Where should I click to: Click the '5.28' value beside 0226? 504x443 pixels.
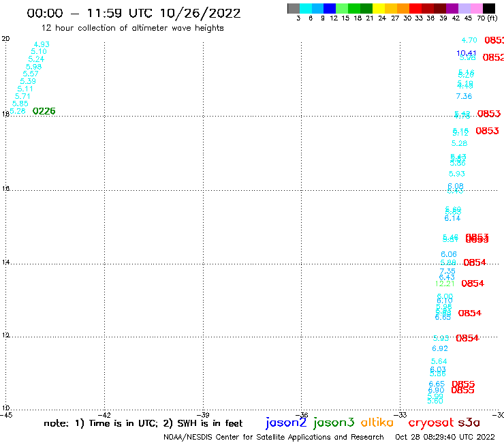coord(18,111)
